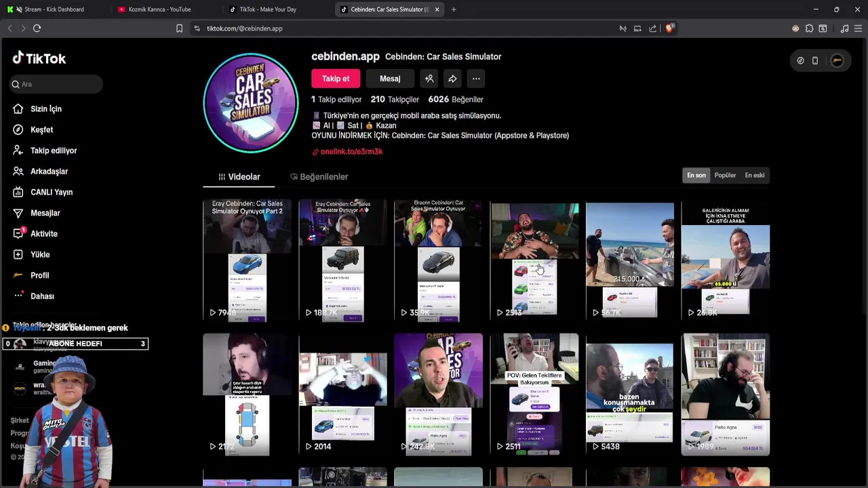Click the TikTok coins icon top right
Viewport: 868px width, 488px height.
point(800,60)
